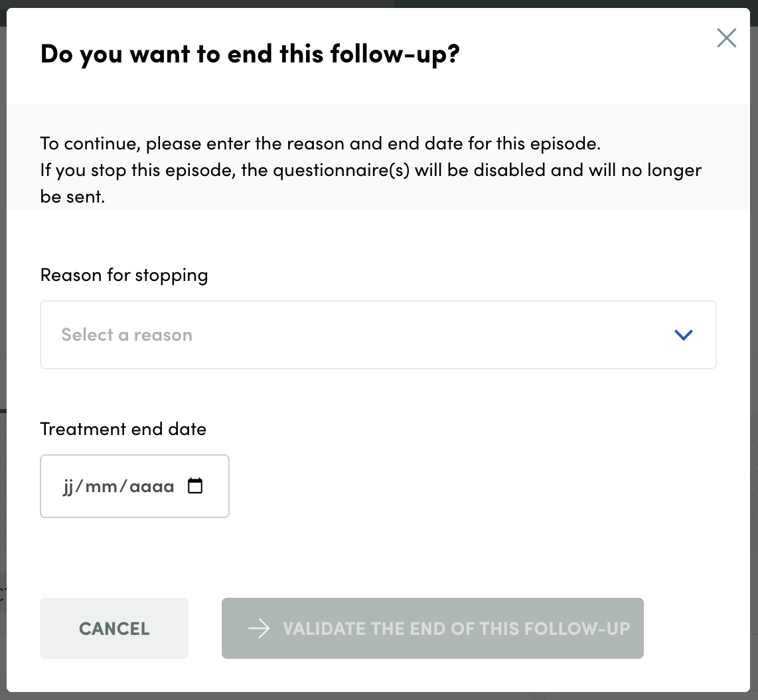The height and width of the screenshot is (700, 758).
Task: Click the "Do you want to end this follow-up?" title
Action: coord(250,53)
